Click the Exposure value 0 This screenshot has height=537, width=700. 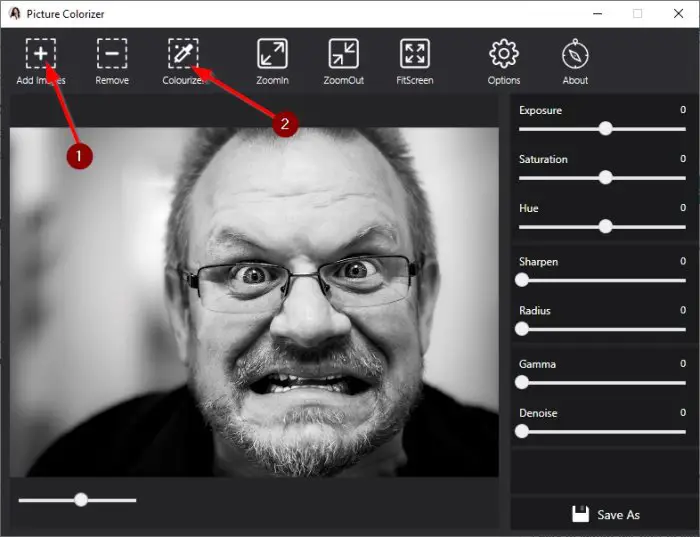[683, 110]
